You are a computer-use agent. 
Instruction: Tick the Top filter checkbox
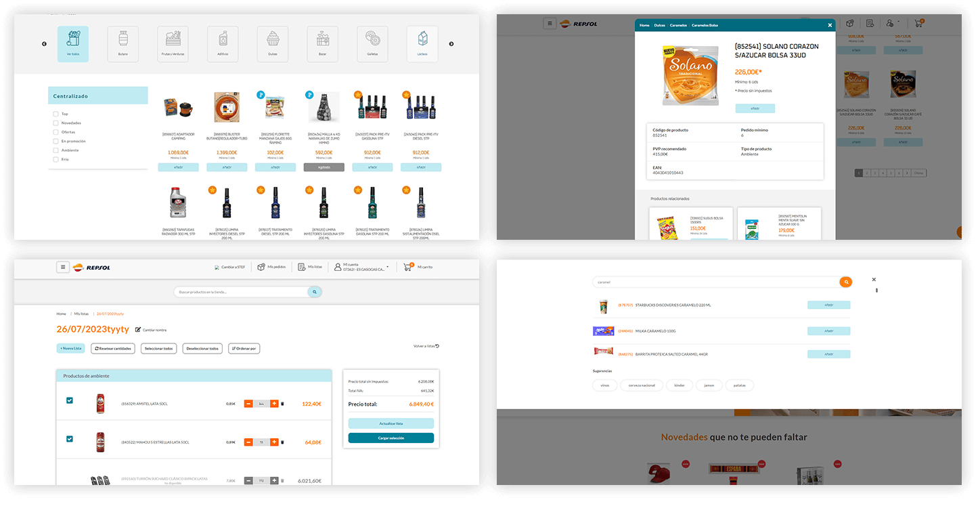tap(55, 114)
